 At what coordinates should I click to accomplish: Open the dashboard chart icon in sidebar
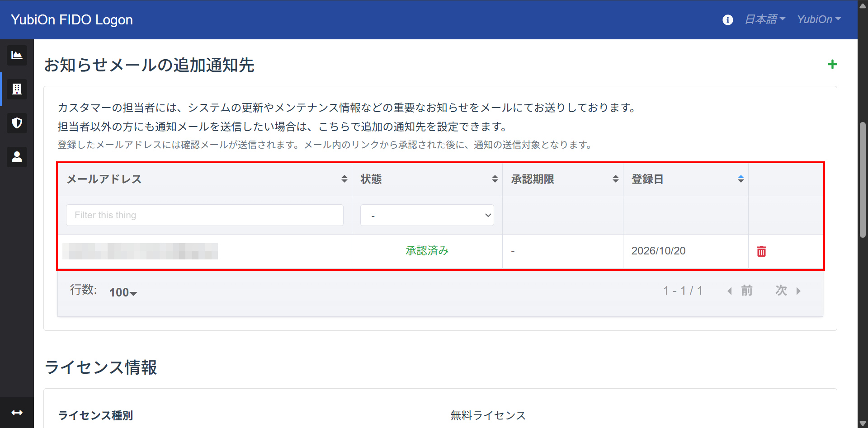17,55
